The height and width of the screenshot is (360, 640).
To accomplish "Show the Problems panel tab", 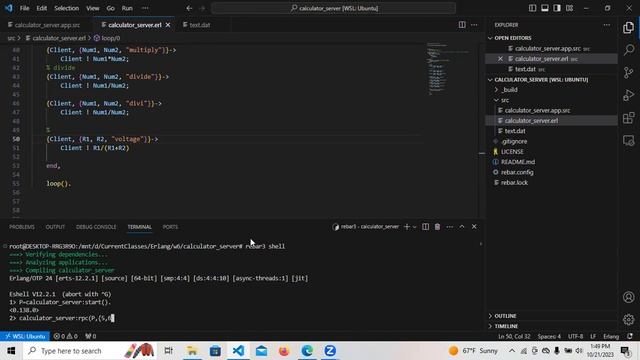I will (22, 227).
